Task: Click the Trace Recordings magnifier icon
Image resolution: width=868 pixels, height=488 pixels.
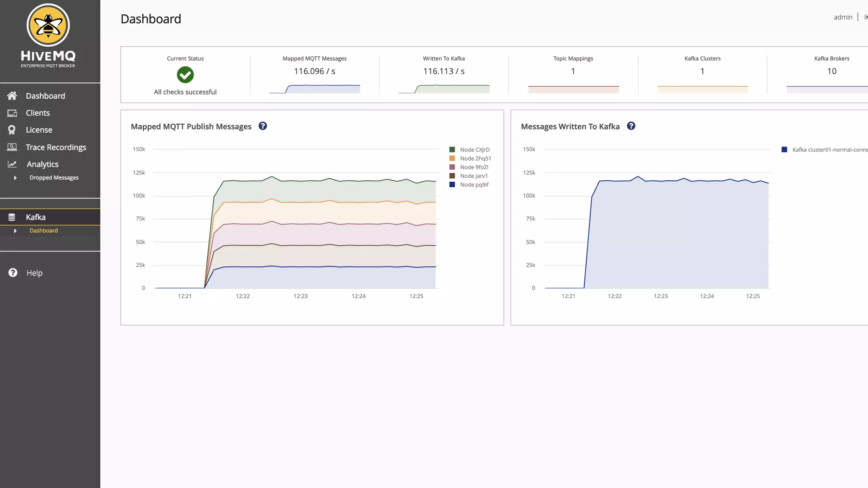Action: 12,147
